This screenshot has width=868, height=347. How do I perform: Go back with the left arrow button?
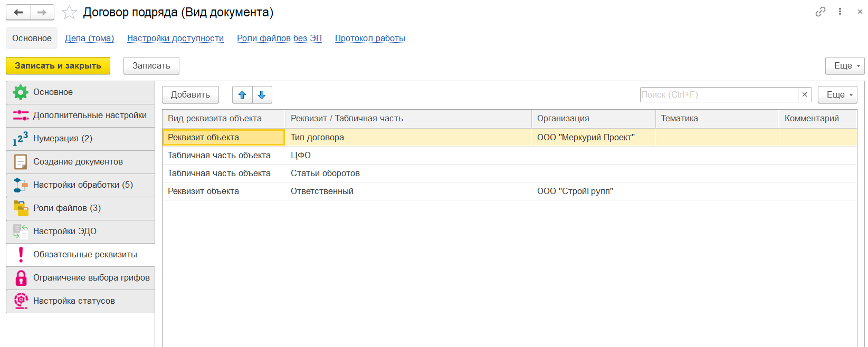(x=18, y=12)
